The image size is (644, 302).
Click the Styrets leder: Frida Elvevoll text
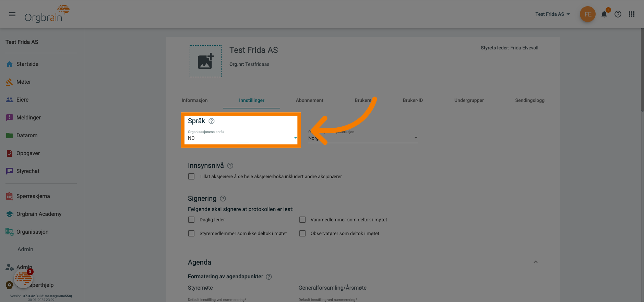pos(510,48)
